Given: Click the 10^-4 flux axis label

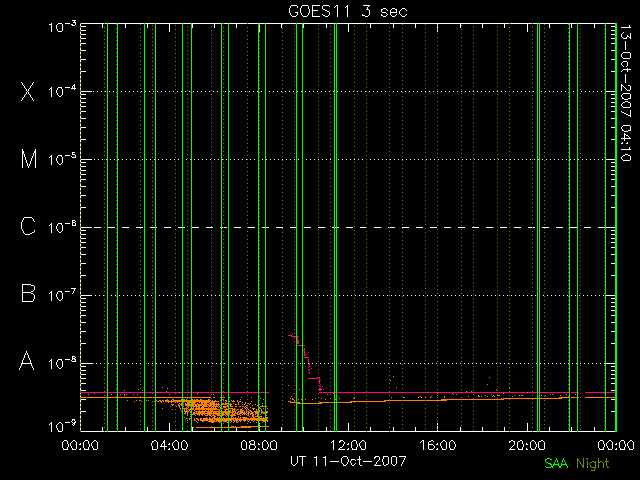Looking at the screenshot, I should [62, 91].
